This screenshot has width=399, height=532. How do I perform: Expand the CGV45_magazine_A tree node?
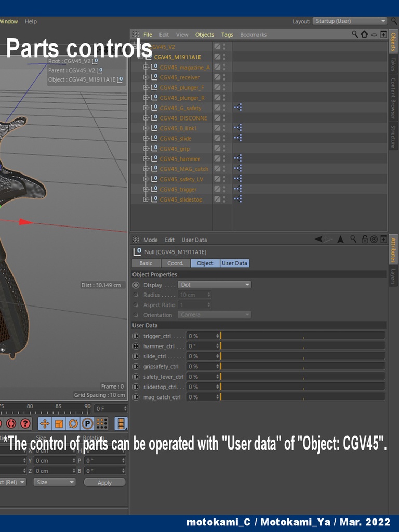(x=145, y=67)
